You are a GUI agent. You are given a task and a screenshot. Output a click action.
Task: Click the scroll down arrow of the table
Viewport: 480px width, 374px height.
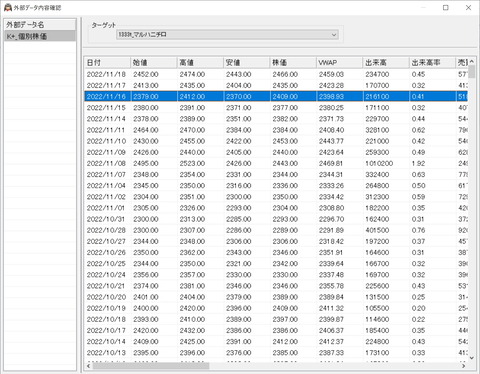tap(472, 358)
